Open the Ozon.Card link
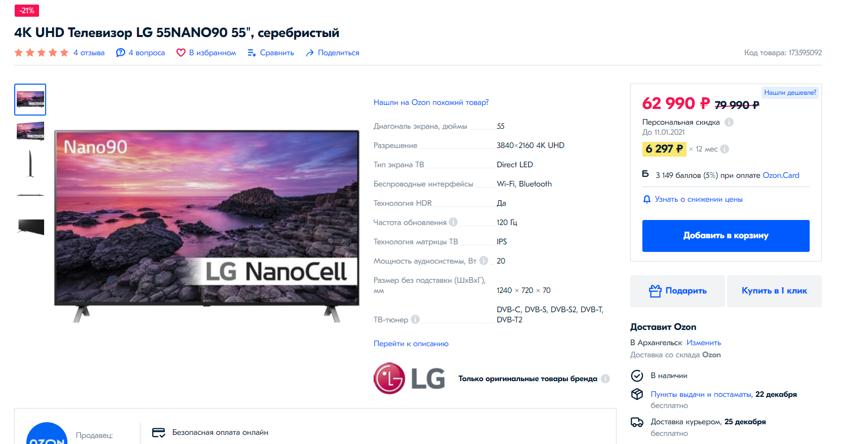Viewport: 868px width, 444px height. 781,175
